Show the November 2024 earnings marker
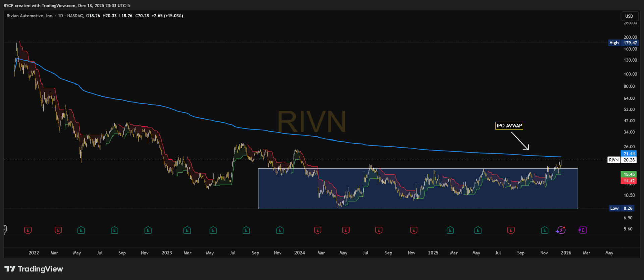Image resolution: width=644 pixels, height=280 pixels. coord(414,230)
